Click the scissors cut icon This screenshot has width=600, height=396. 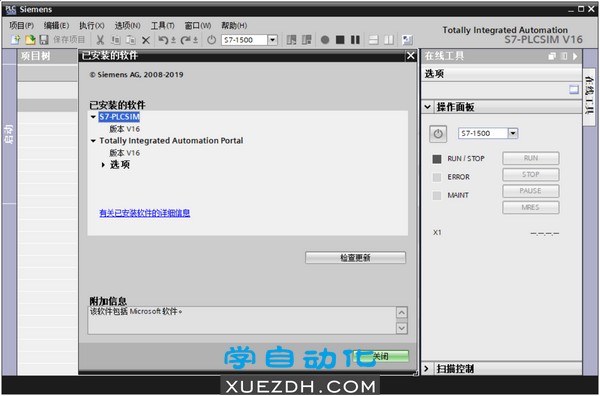click(100, 40)
